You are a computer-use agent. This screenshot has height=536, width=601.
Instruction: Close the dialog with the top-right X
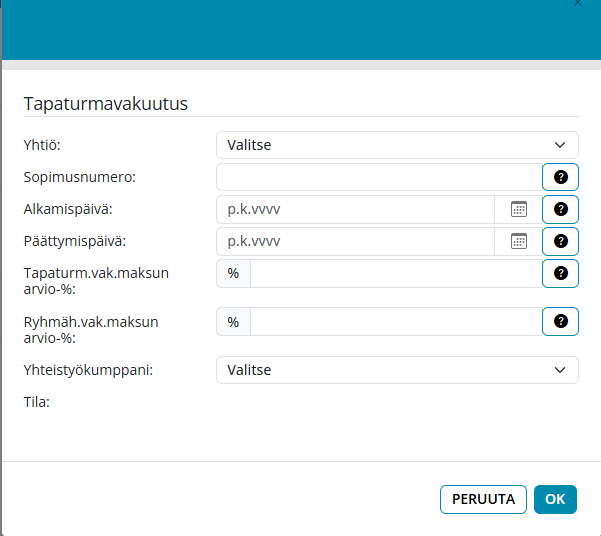577,4
